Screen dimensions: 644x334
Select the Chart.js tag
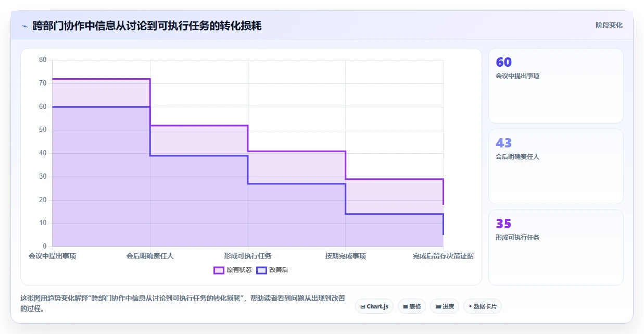click(x=374, y=306)
